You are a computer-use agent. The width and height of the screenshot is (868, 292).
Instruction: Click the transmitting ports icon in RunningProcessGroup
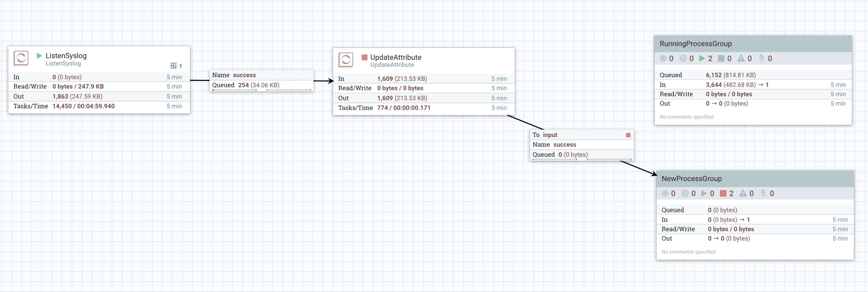[663, 58]
